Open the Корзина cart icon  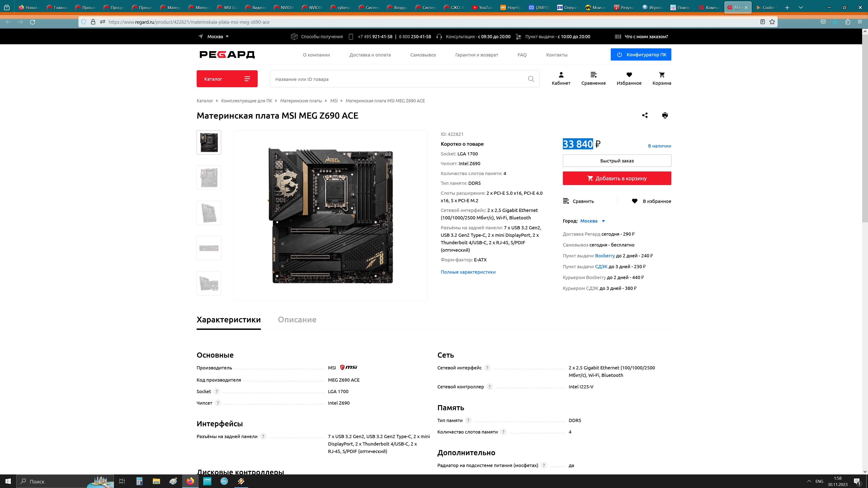click(661, 78)
